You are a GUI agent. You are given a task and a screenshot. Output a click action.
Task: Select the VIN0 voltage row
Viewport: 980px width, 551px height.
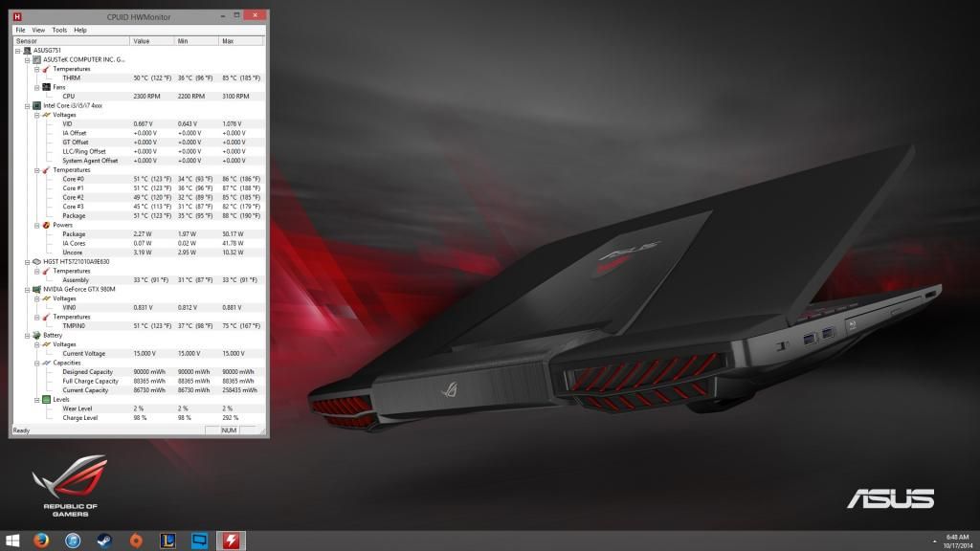coord(138,307)
